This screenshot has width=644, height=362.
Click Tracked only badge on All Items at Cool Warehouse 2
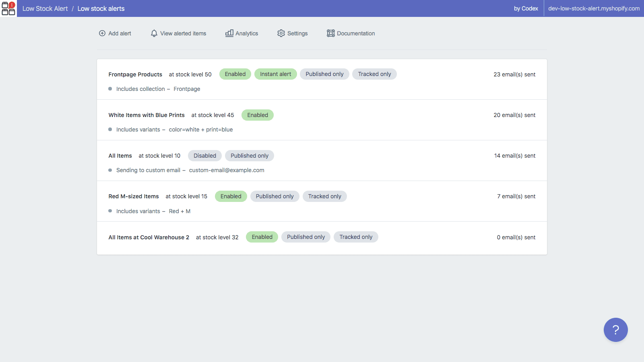coord(356,237)
